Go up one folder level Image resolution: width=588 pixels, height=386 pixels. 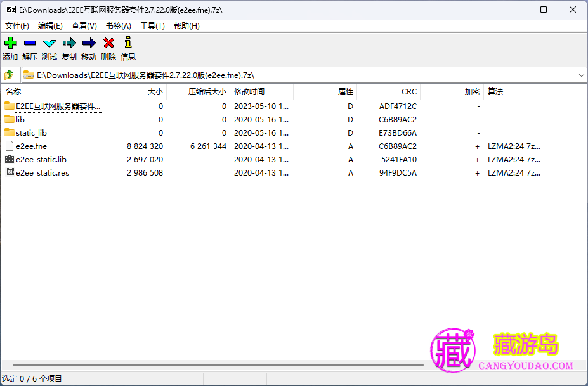click(x=9, y=75)
